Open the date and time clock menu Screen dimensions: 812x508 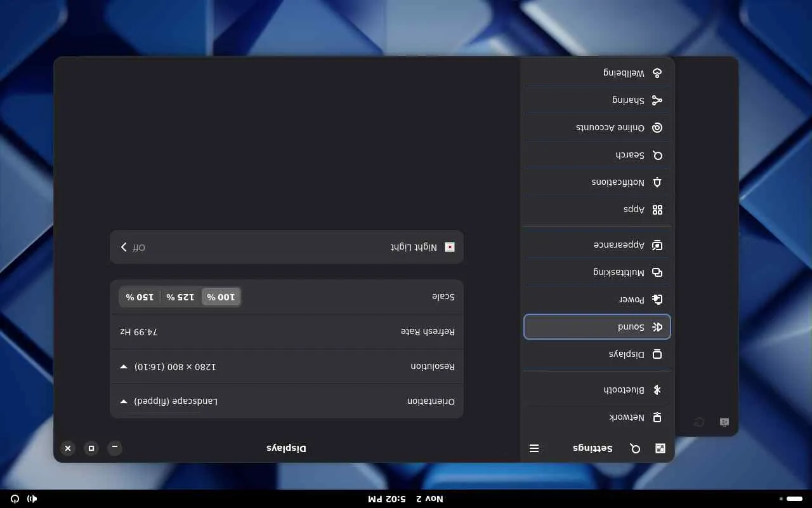point(406,499)
